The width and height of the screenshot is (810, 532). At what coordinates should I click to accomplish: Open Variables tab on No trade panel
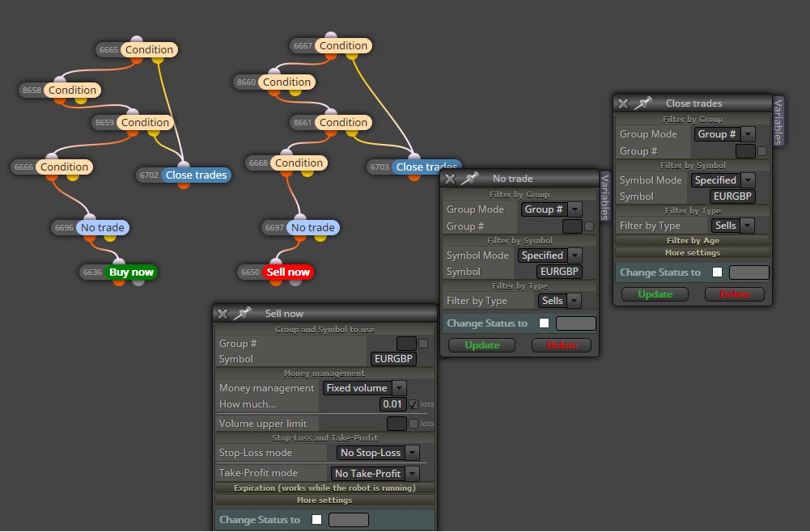point(605,197)
